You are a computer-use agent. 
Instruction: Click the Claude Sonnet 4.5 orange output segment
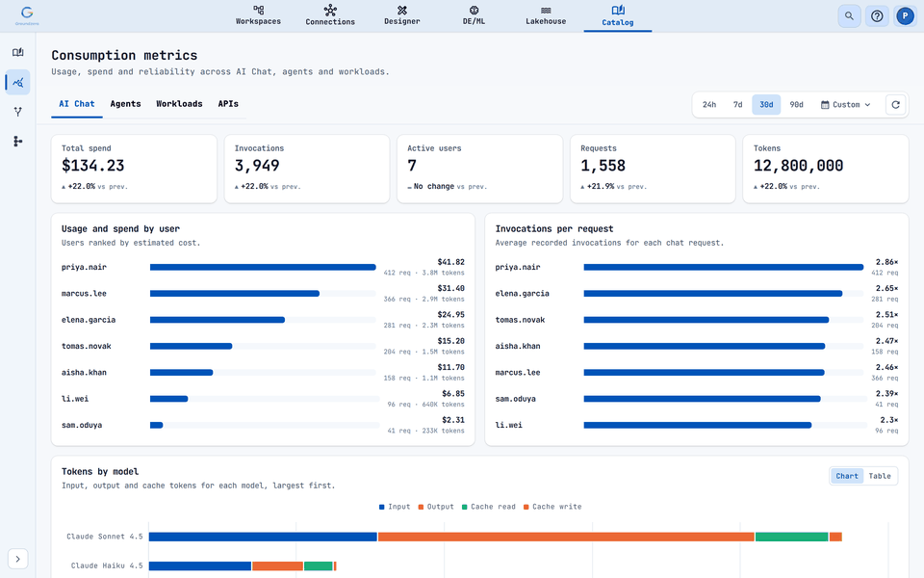click(566, 537)
